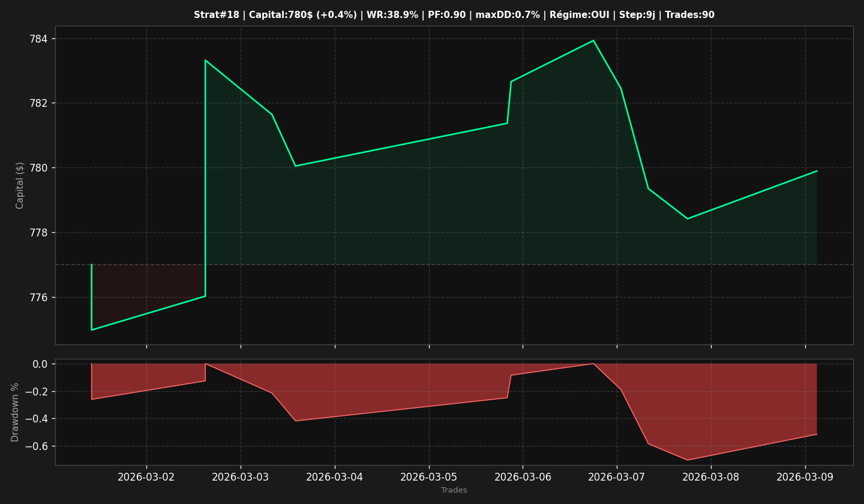Click the 0.0 drawdown tick label

[40, 364]
